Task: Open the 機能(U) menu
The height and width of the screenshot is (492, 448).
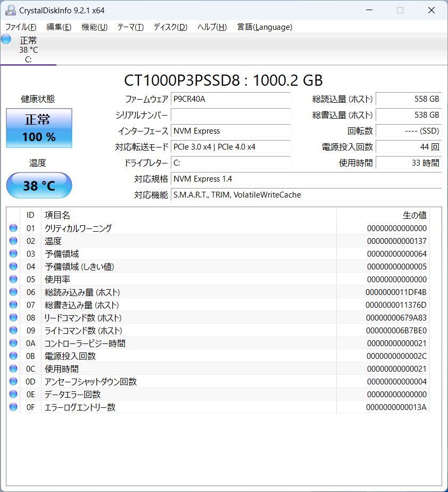Action: tap(94, 27)
